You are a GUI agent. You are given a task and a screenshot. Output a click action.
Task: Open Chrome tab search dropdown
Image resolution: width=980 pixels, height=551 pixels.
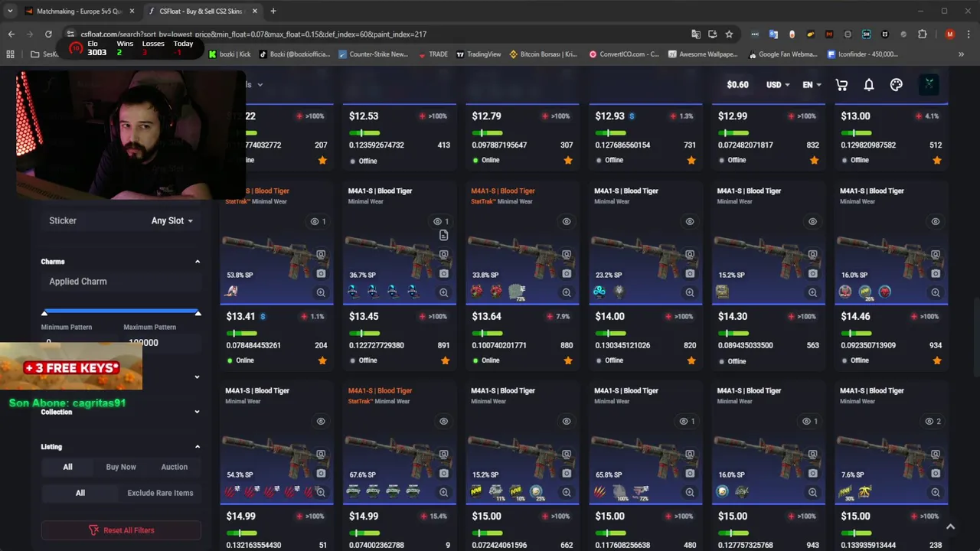click(x=10, y=11)
